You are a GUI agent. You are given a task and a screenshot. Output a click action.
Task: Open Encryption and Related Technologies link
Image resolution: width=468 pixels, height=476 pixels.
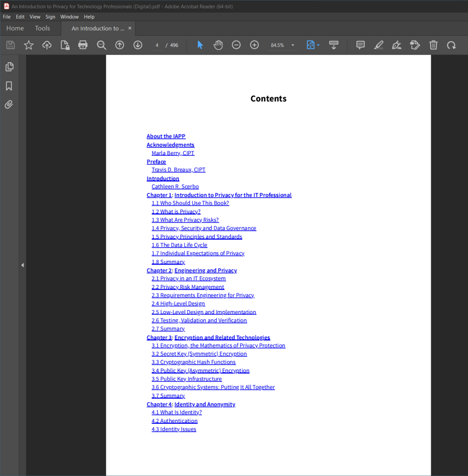(x=222, y=338)
